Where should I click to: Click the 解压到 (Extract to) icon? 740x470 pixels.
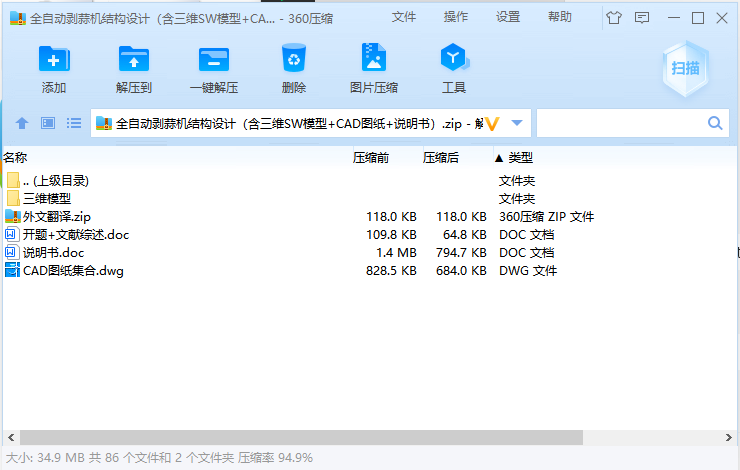tap(134, 59)
